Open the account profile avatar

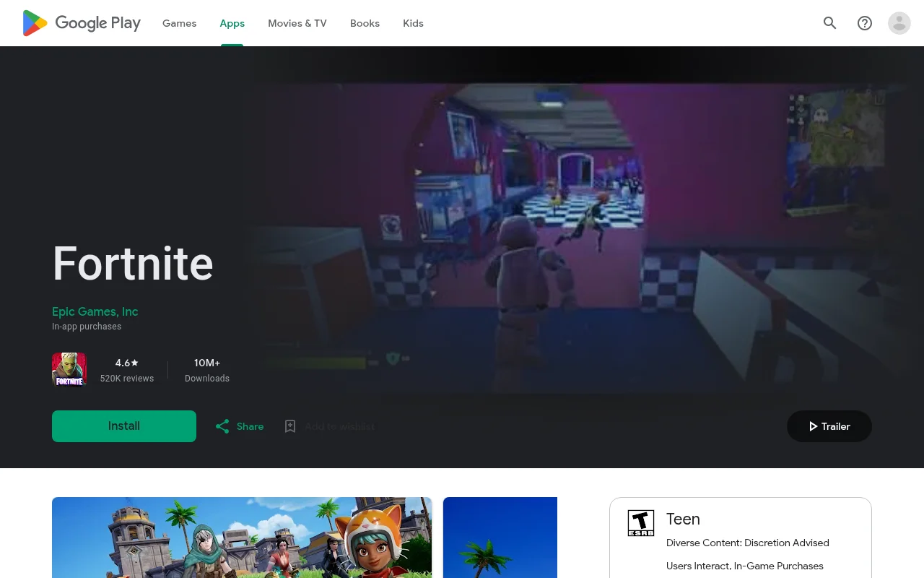(x=899, y=23)
